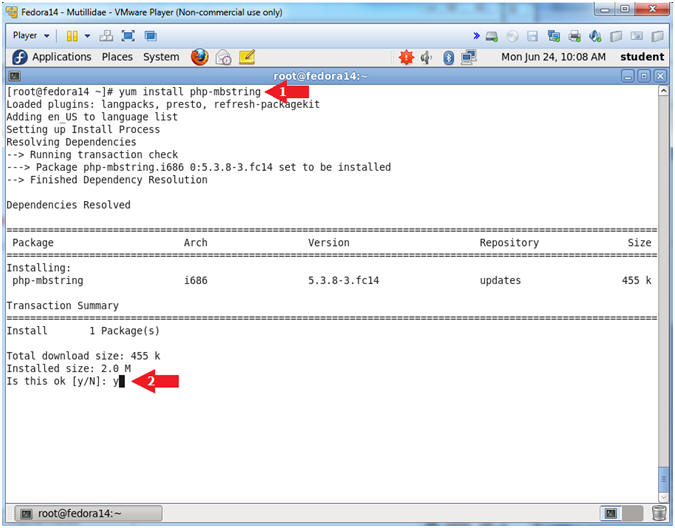Click the last removable device icon in VMware toolbar
This screenshot has width=675, height=528.
click(x=657, y=36)
